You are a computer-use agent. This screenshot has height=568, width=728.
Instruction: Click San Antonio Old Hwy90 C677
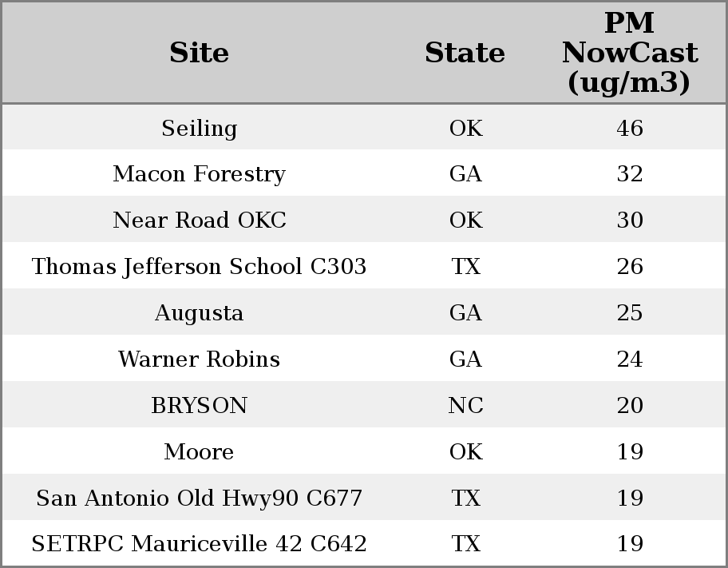click(x=199, y=498)
